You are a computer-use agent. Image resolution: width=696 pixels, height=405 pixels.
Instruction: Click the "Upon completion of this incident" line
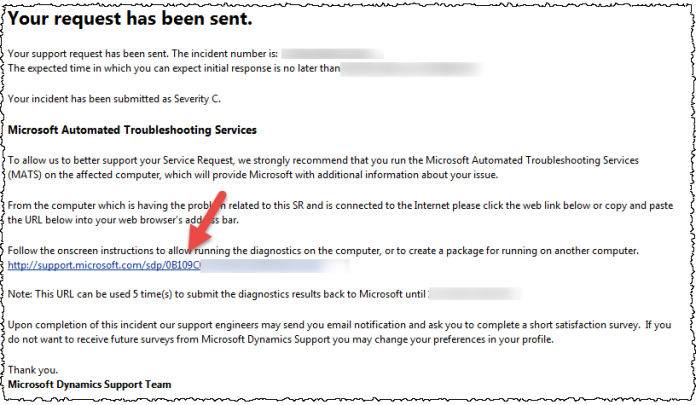click(339, 325)
